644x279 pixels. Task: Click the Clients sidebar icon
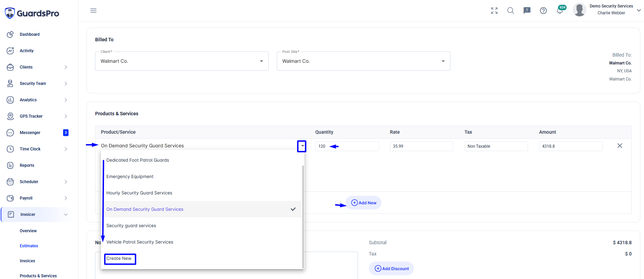click(10, 67)
